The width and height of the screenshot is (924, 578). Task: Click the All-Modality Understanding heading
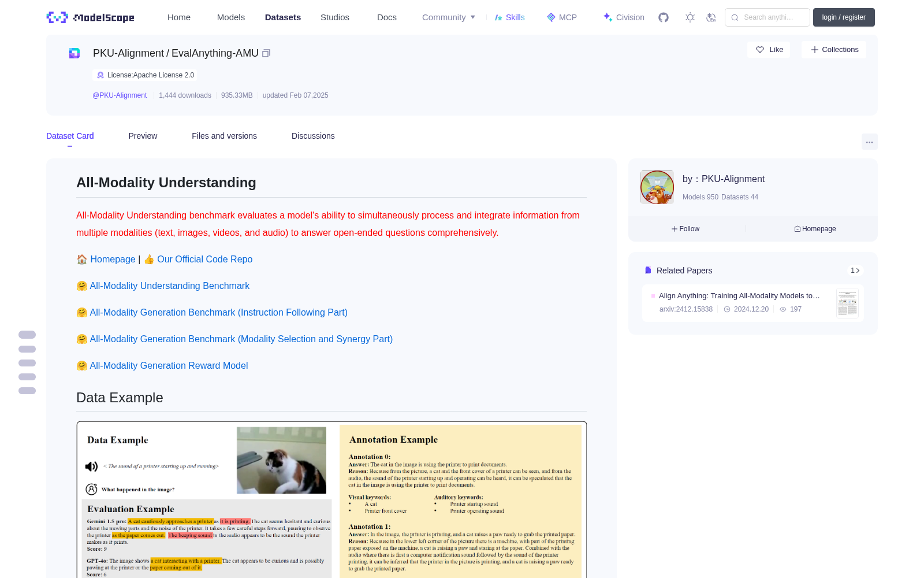[166, 183]
